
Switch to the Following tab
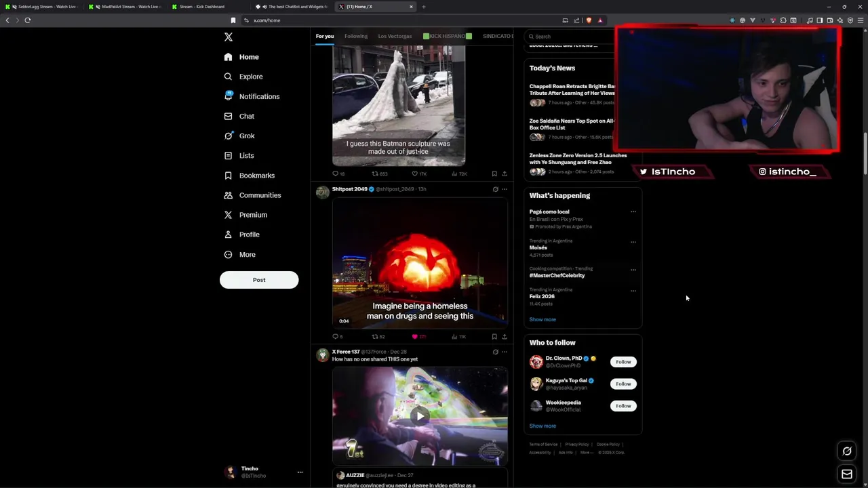(356, 36)
